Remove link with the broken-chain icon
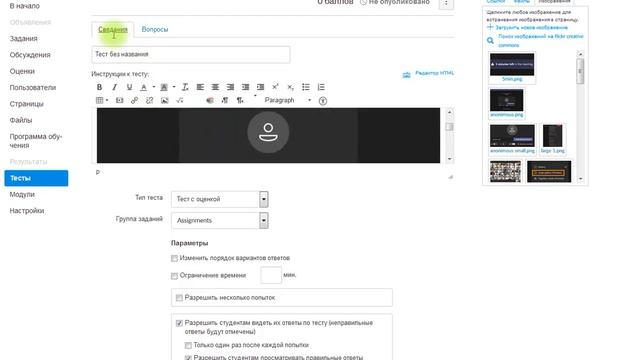 coord(149,100)
